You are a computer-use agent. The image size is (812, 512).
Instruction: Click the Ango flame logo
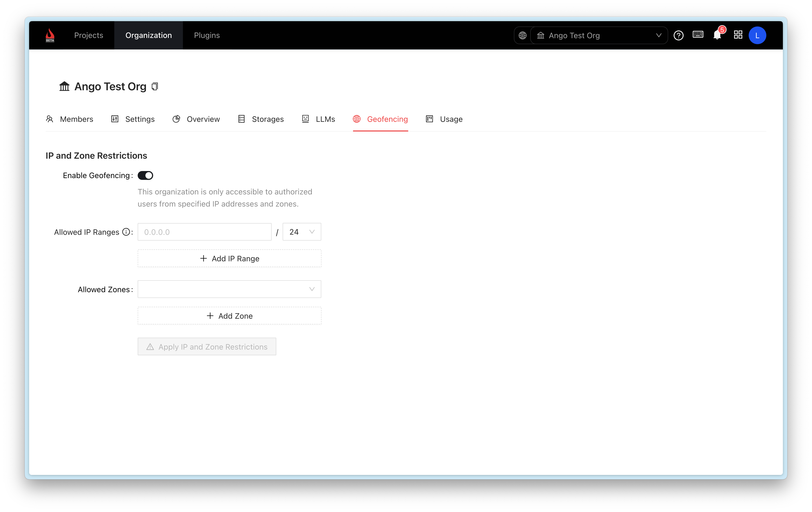pos(50,35)
